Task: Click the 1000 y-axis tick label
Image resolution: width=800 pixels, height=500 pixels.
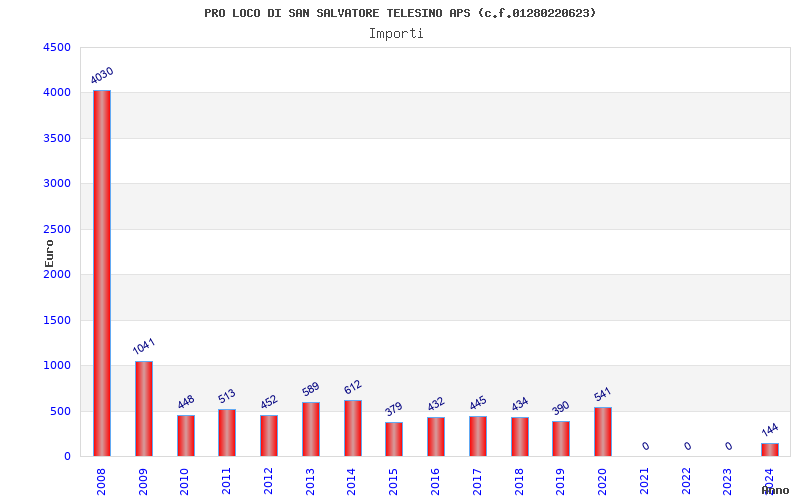Action: click(x=57, y=365)
